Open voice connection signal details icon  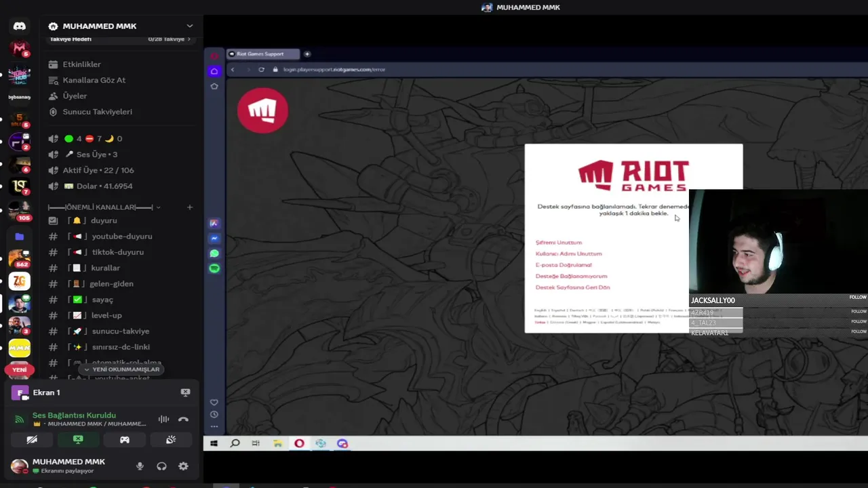(19, 419)
